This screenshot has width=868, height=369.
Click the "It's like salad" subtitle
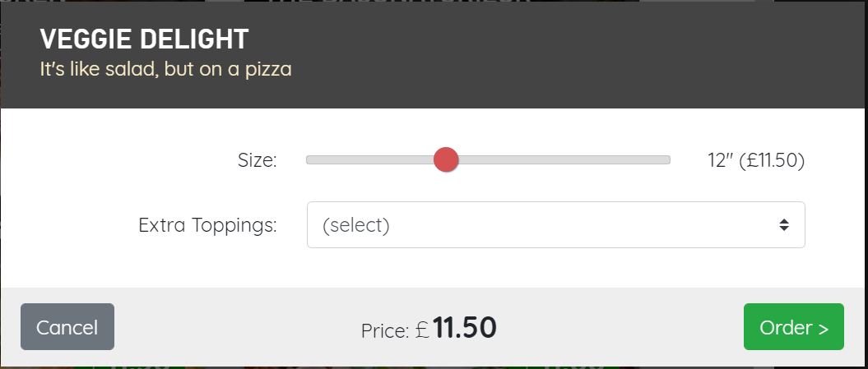tap(165, 69)
